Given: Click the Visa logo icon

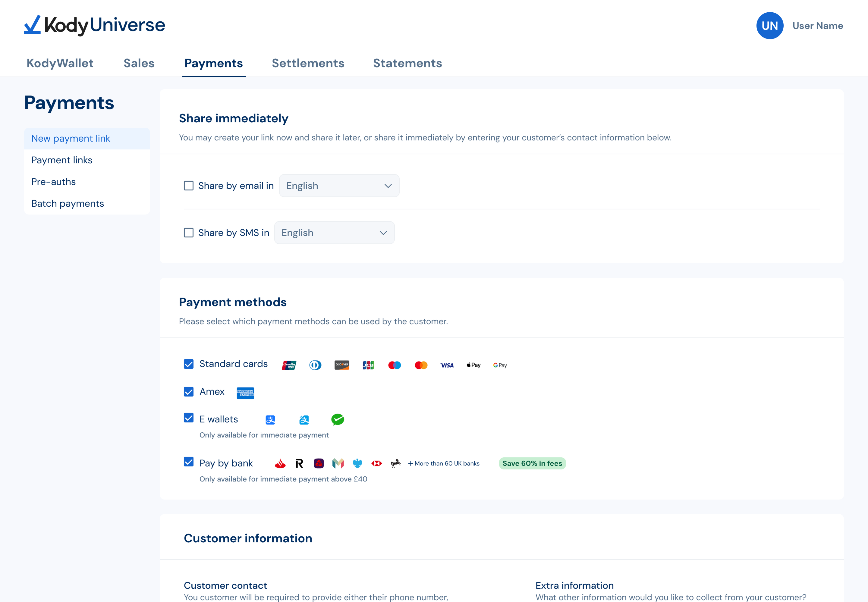Looking at the screenshot, I should coord(447,365).
